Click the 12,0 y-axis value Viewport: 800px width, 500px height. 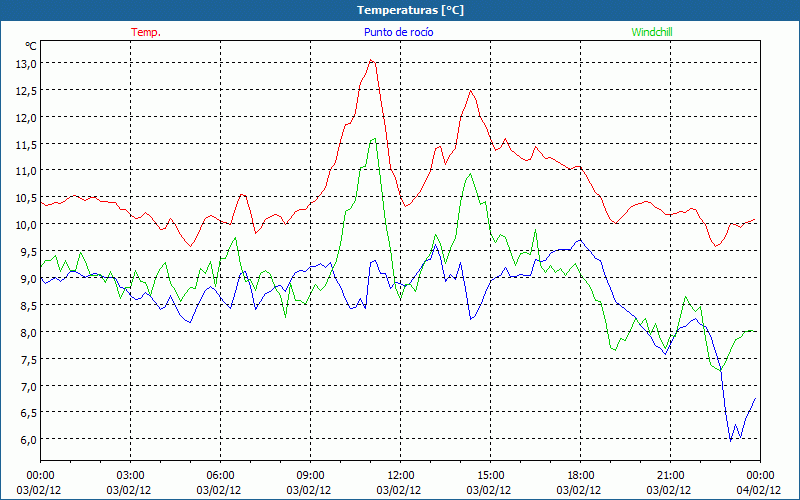(x=26, y=118)
